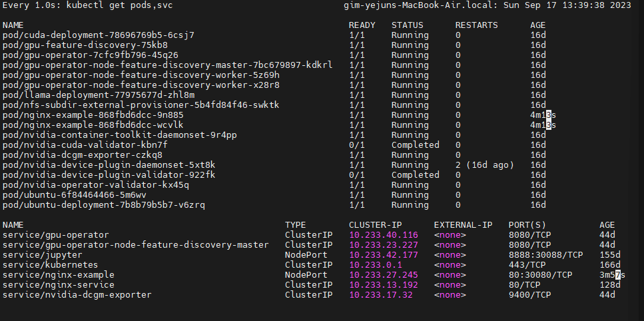
Task: Click the pod/nginx-example-868fbd6dcc-9n885 pod name
Action: [93, 115]
